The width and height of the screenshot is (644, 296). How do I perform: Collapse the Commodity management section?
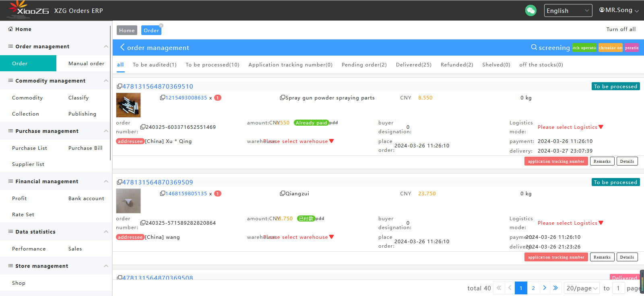click(x=106, y=81)
